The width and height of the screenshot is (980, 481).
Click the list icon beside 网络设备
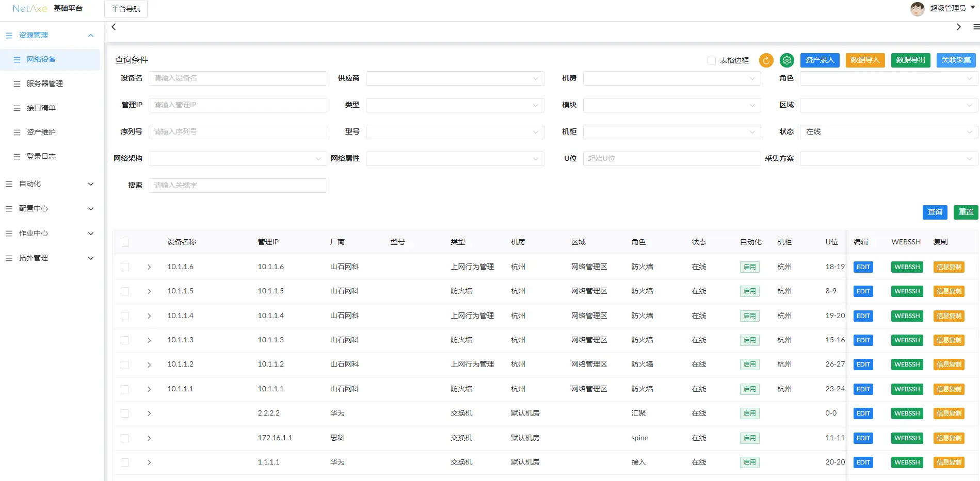pyautogui.click(x=17, y=60)
